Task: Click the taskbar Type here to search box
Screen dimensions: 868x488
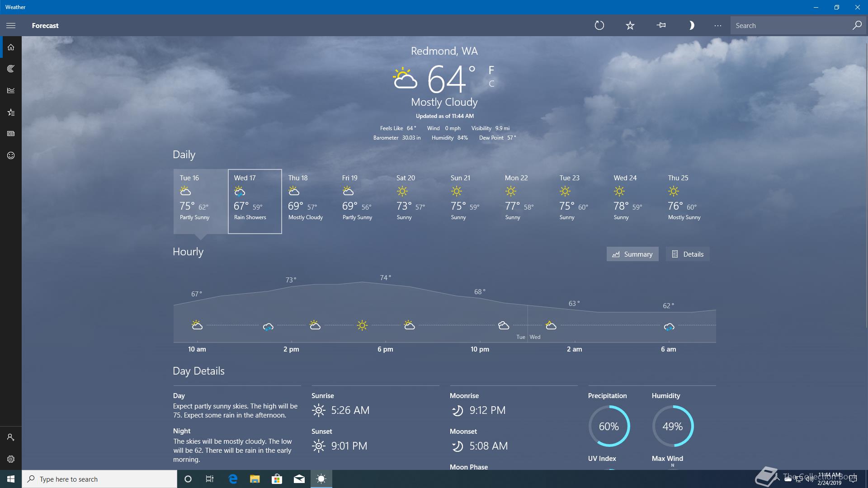Action: coord(99,479)
